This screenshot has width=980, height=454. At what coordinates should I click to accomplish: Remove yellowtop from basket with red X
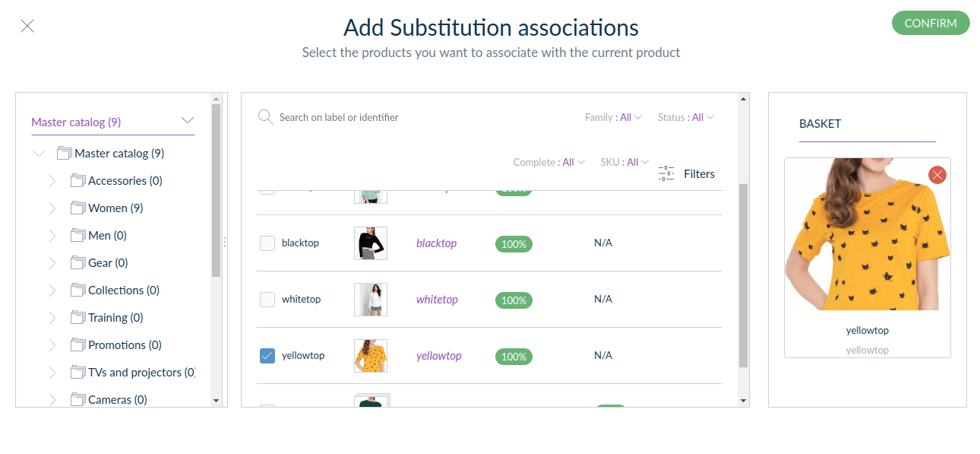(937, 175)
